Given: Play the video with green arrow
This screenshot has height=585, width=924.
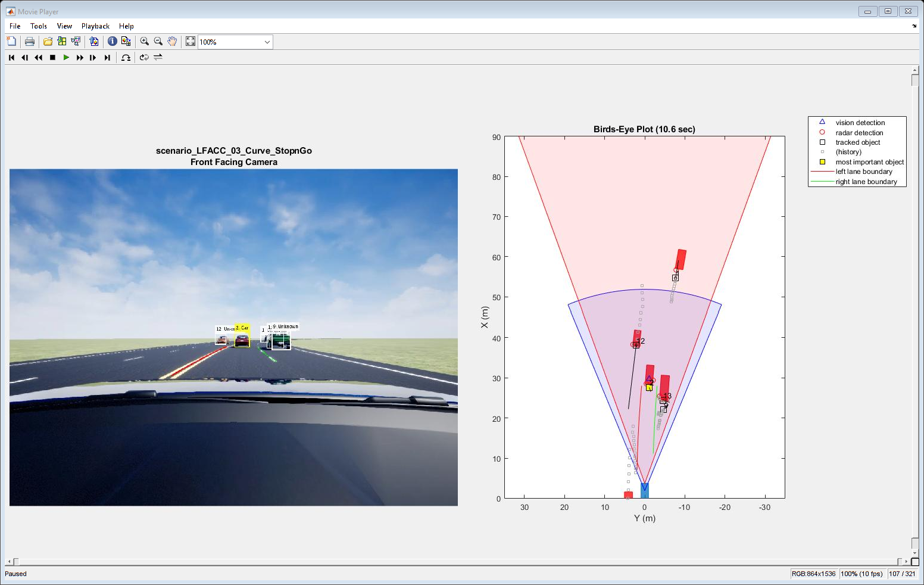Looking at the screenshot, I should point(66,57).
